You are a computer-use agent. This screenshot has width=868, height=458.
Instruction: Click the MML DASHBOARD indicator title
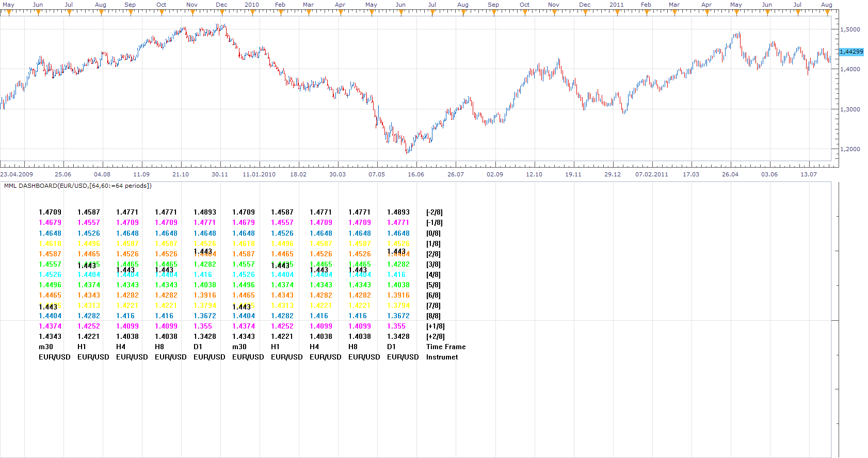pyautogui.click(x=77, y=186)
